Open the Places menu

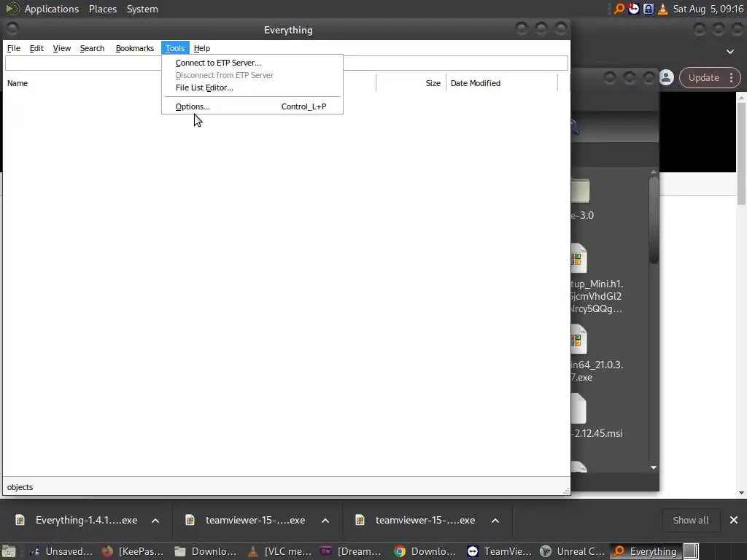tap(102, 9)
